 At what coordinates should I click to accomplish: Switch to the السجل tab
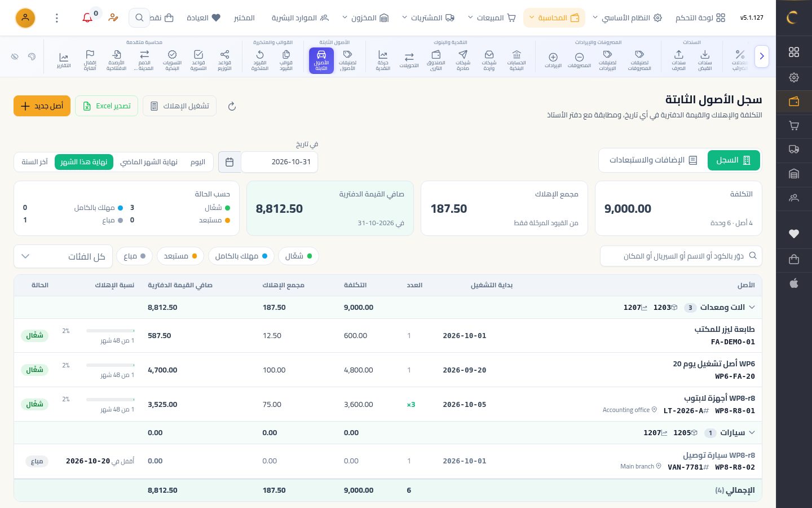(734, 160)
